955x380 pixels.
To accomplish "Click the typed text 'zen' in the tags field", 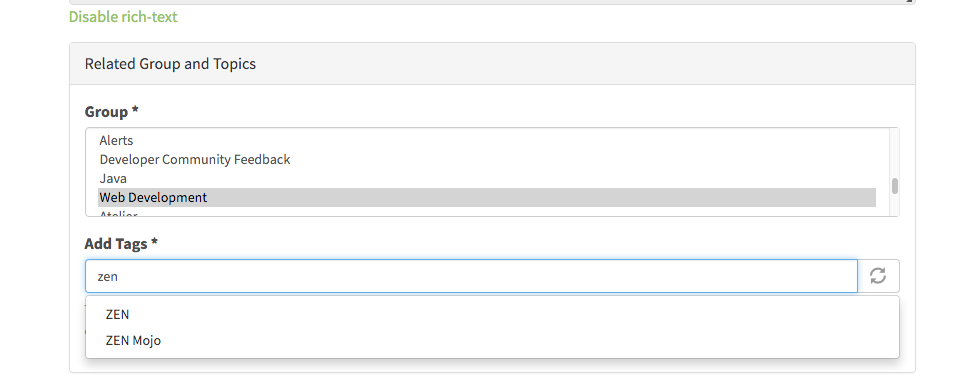I will click(x=107, y=276).
